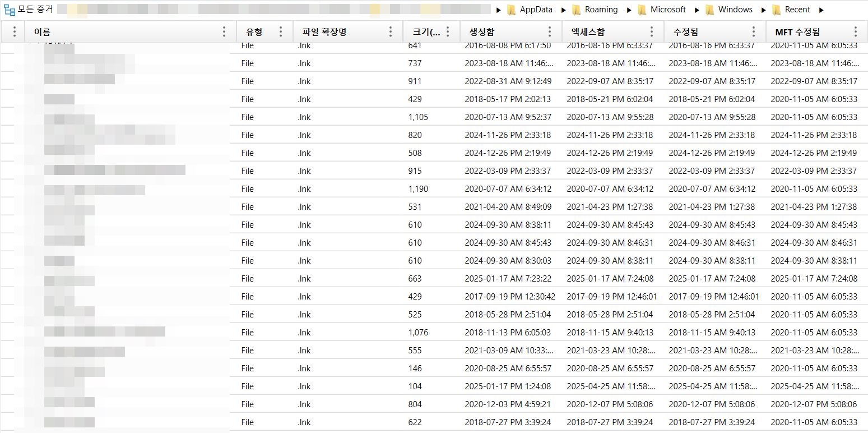Go to the Roaming folder in breadcrumb
The width and height of the screenshot is (868, 433).
[x=595, y=10]
